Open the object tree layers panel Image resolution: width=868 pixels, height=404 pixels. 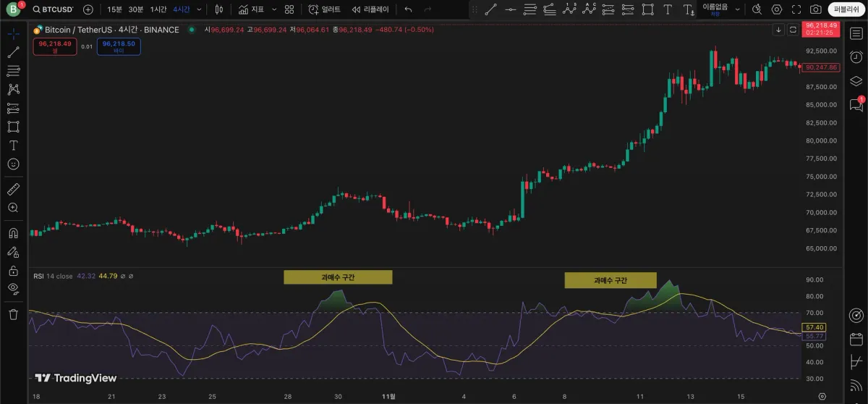coord(856,80)
